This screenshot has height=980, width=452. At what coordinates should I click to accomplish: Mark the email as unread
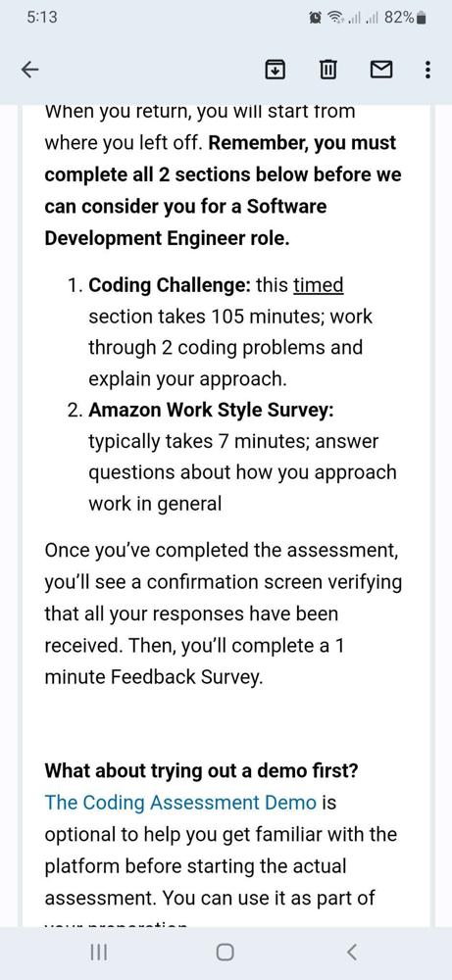[x=380, y=70]
